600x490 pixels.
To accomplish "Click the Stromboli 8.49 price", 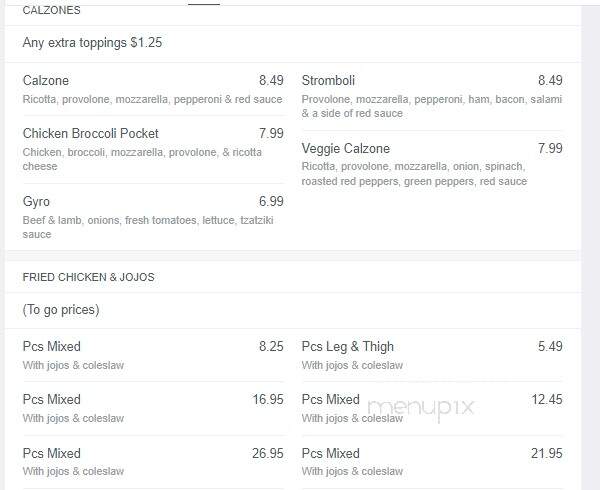I will coord(550,80).
